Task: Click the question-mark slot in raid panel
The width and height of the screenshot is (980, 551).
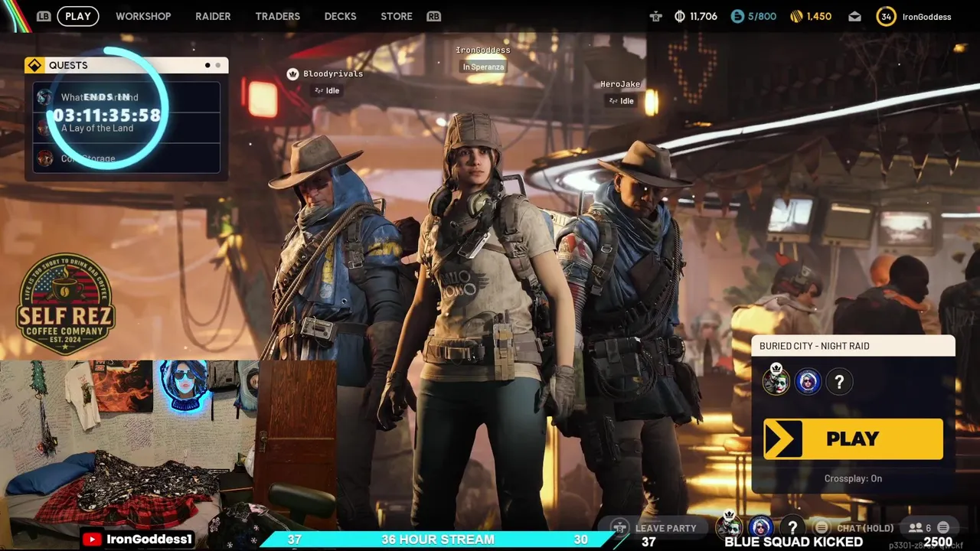Action: (839, 382)
